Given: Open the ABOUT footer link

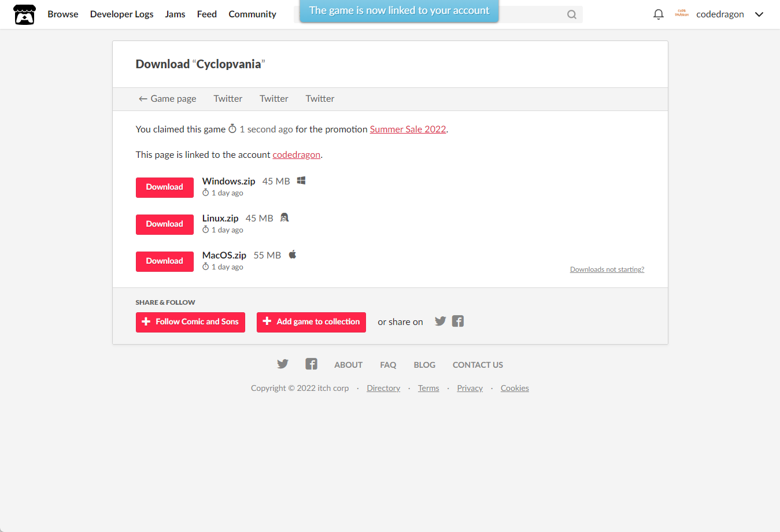Looking at the screenshot, I should click(x=349, y=365).
